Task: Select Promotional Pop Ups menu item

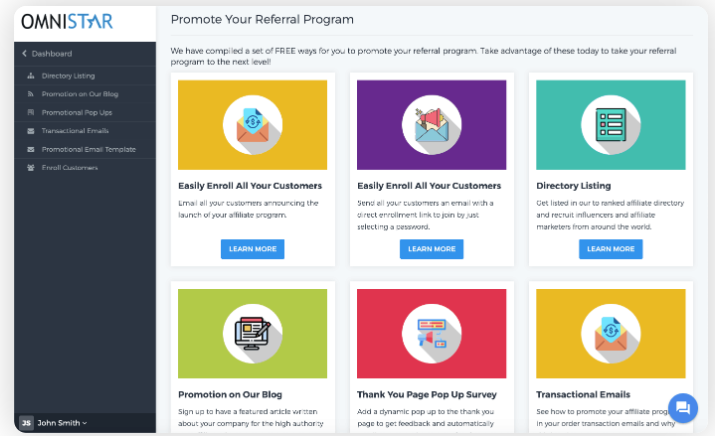Action: tap(76, 112)
